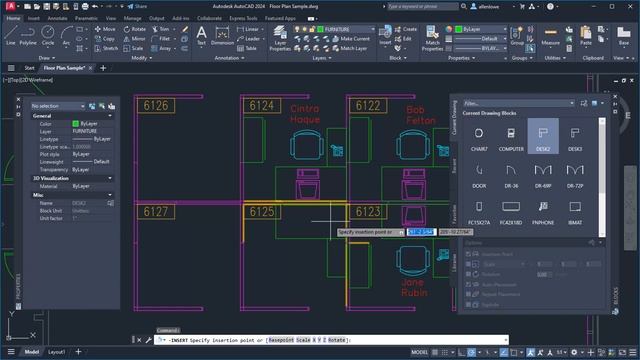Screen dimensions: 640x360
Task: Click the keyword search box in title bar
Action: (422, 7)
